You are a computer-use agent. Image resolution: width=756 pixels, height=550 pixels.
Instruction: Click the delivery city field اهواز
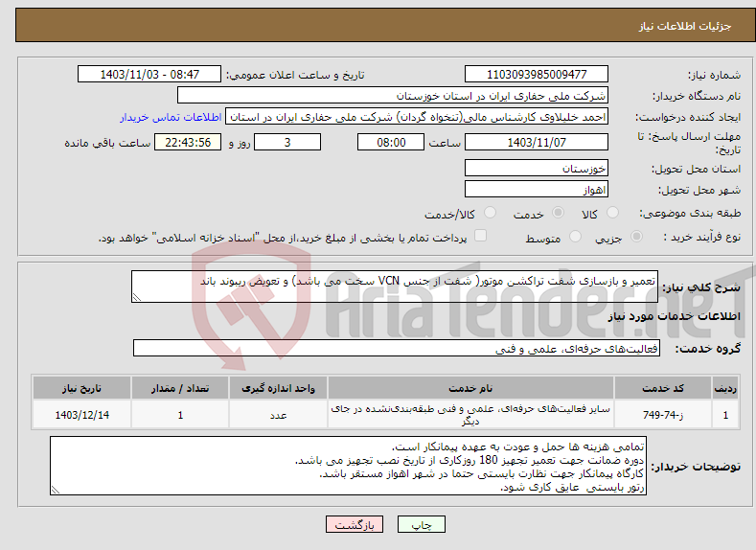(x=537, y=189)
